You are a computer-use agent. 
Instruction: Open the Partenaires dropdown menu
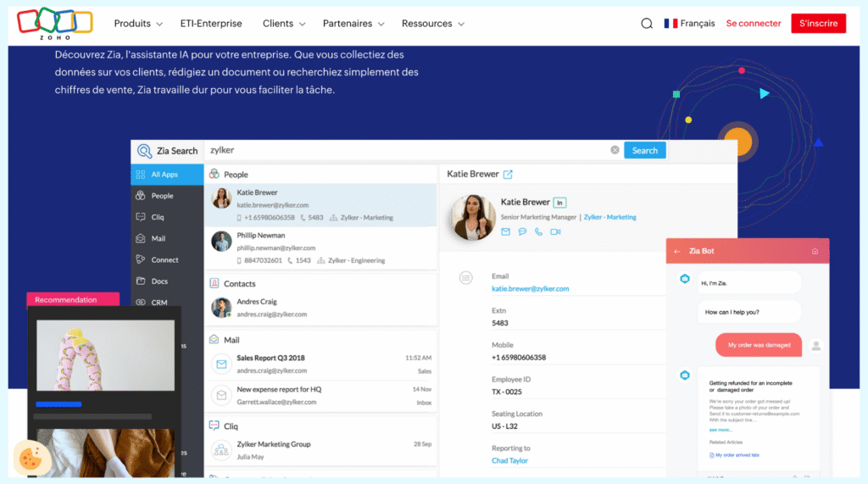(353, 24)
